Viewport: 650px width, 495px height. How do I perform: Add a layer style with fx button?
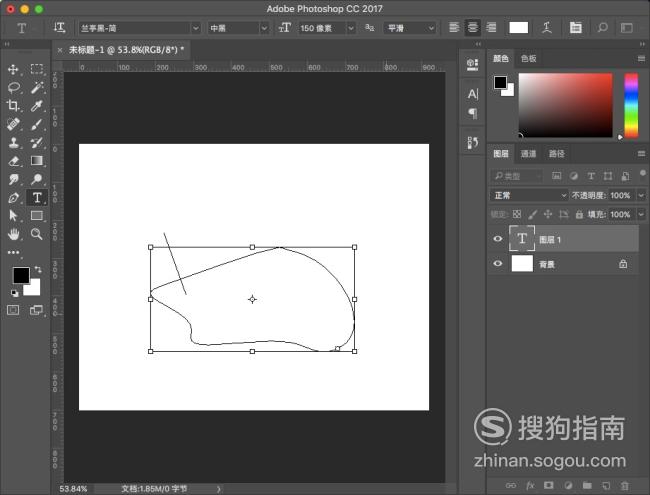[x=530, y=485]
